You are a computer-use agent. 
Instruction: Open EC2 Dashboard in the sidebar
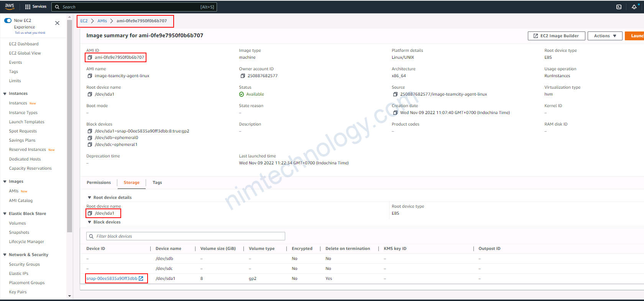(24, 44)
